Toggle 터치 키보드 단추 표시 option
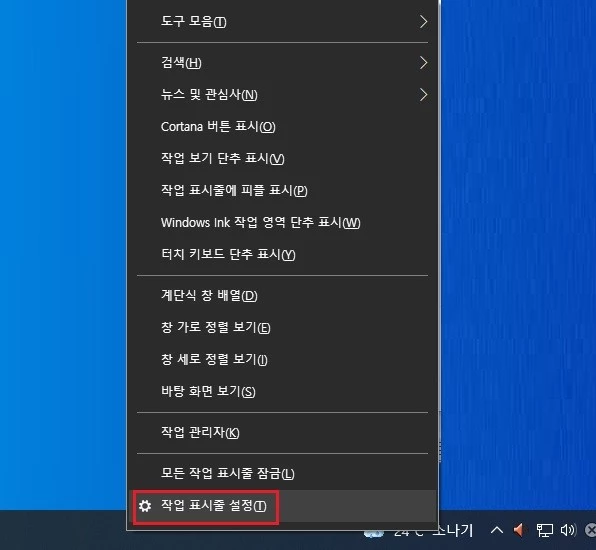The height and width of the screenshot is (550, 596). click(282, 254)
